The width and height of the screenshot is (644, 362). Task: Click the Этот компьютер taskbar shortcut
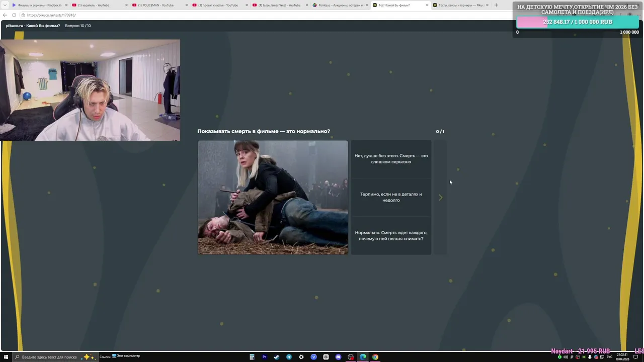point(126,356)
